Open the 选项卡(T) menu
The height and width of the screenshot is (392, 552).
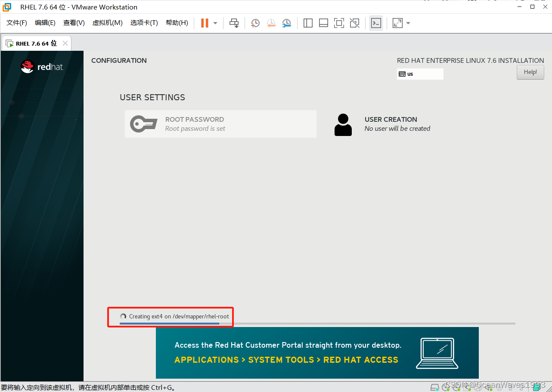(144, 23)
